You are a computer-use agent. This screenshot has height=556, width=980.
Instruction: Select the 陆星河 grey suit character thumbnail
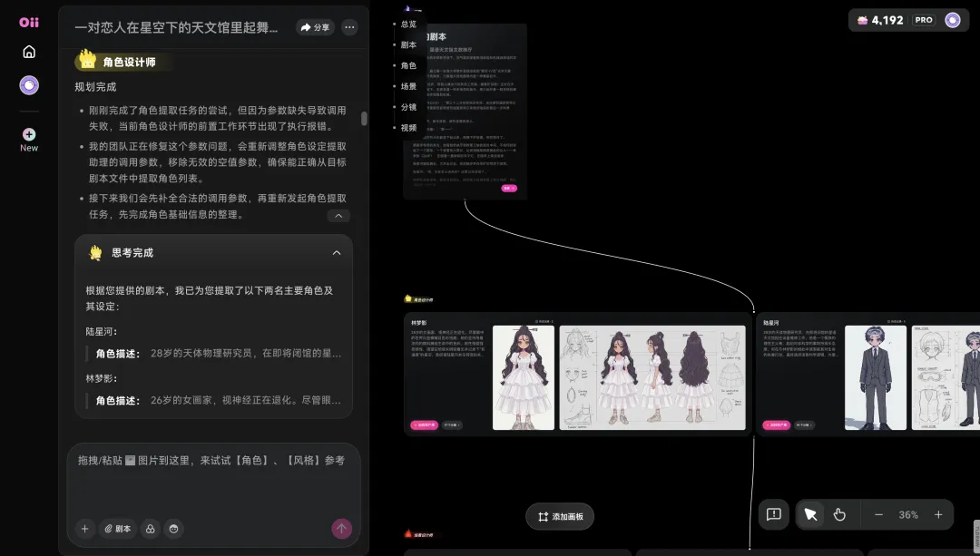coord(875,377)
